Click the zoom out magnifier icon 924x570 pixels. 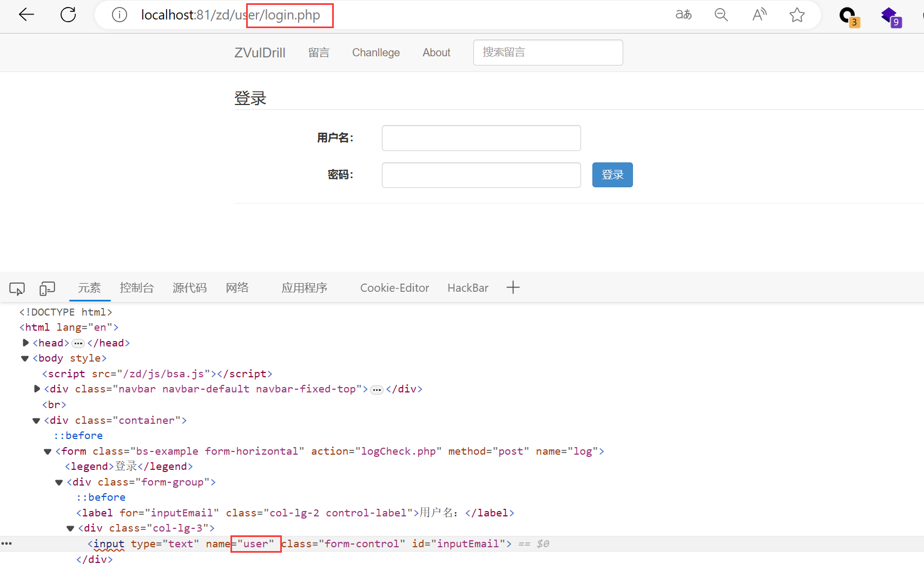pos(721,15)
